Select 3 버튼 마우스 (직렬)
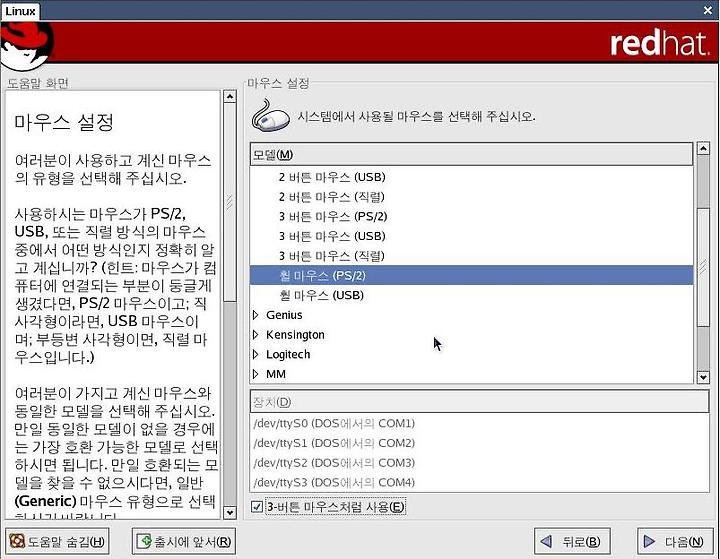 pyautogui.click(x=472, y=256)
